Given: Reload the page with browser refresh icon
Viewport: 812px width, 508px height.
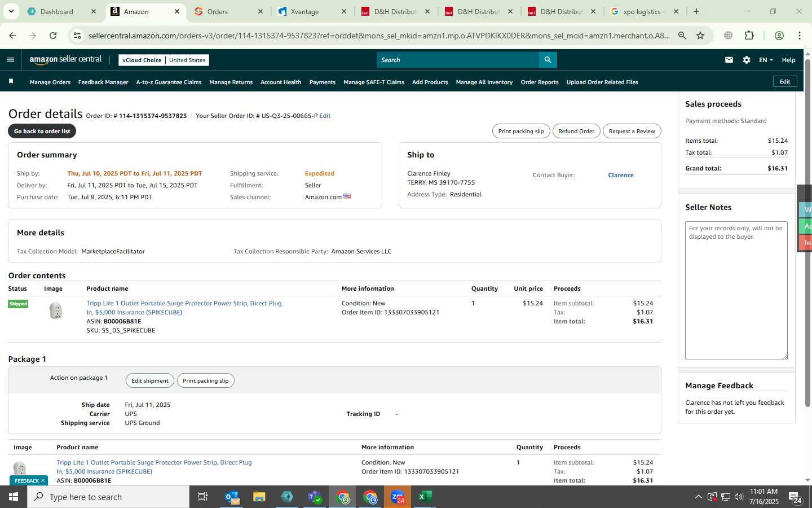Looking at the screenshot, I should [x=53, y=36].
